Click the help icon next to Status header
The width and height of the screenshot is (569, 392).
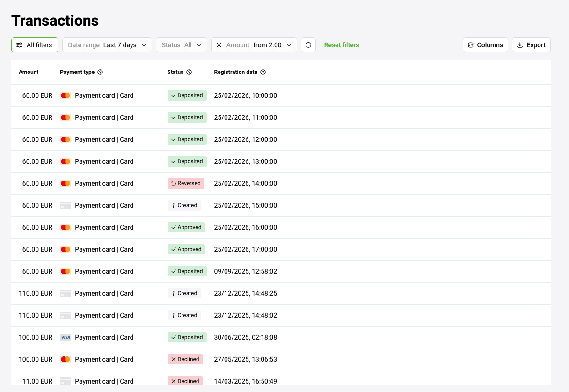click(x=189, y=72)
